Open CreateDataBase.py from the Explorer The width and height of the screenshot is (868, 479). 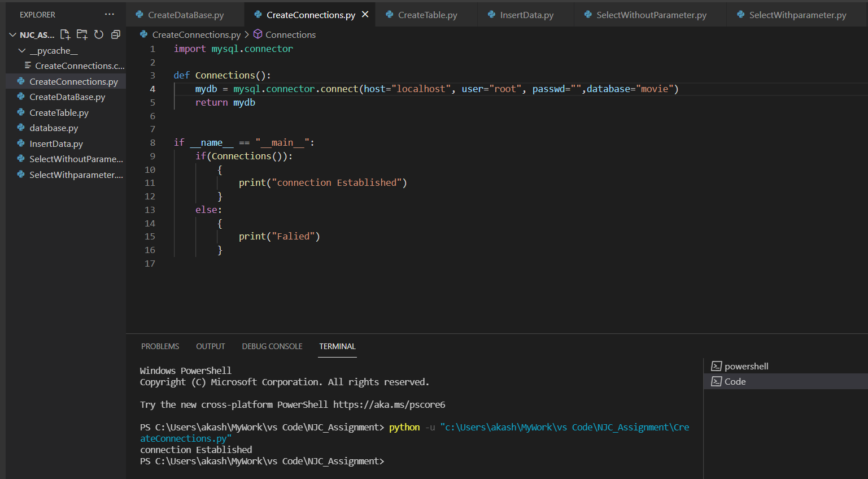pyautogui.click(x=66, y=97)
